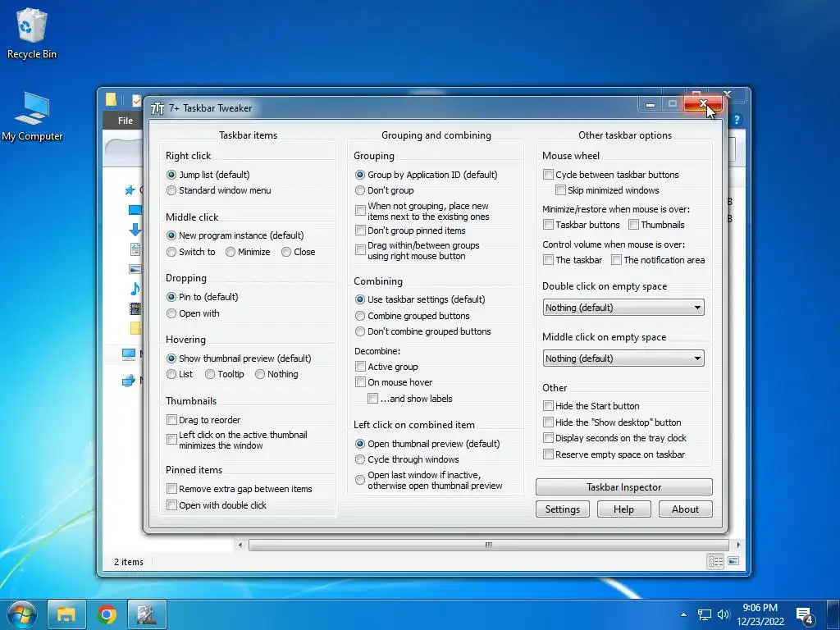
Task: Switch Explorer to large icons view icon
Action: pos(733,561)
